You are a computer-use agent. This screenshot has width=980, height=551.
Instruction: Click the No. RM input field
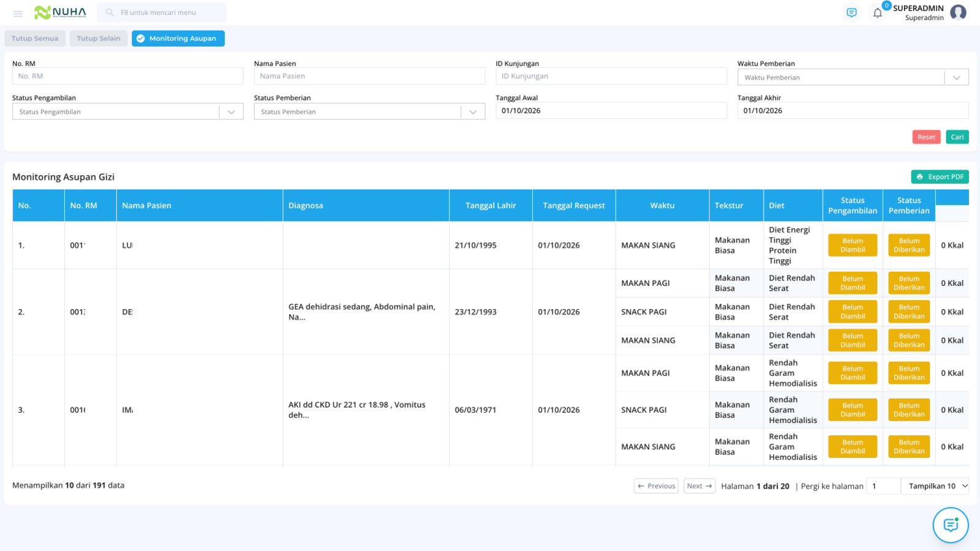coord(127,76)
